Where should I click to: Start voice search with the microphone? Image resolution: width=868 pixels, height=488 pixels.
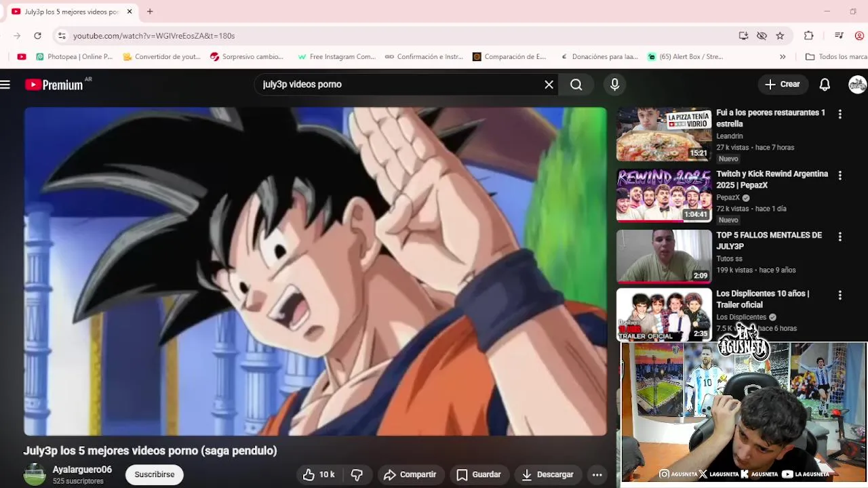pos(614,85)
